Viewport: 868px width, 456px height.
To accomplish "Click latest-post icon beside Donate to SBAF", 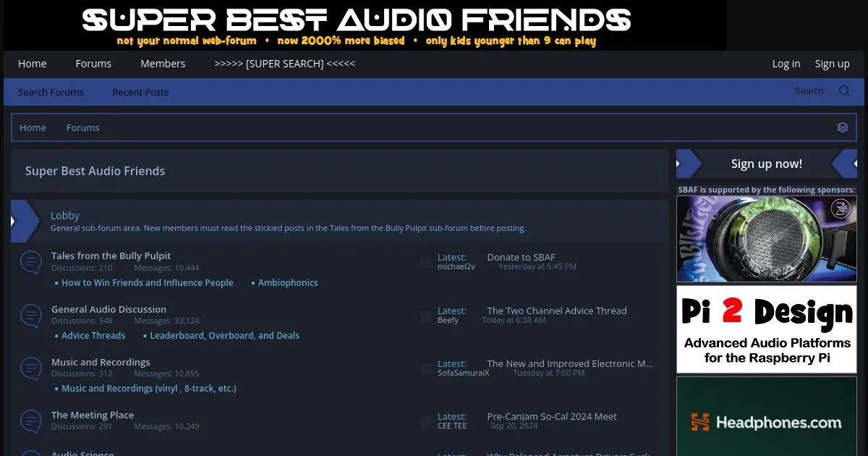I will 426,263.
